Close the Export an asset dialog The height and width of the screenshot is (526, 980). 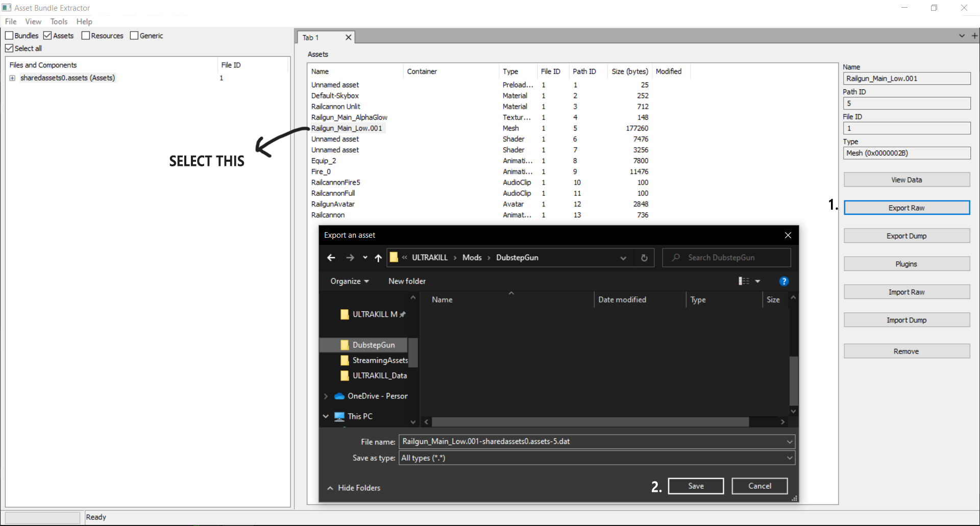pos(788,235)
